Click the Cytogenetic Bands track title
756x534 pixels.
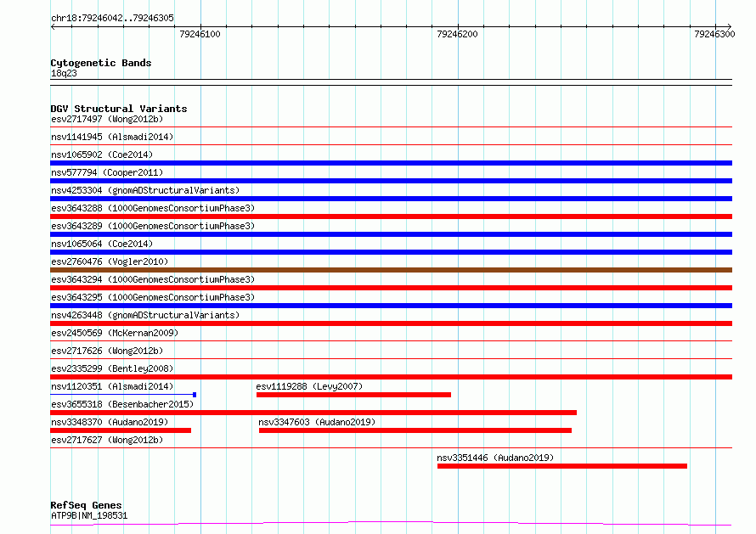pos(101,63)
